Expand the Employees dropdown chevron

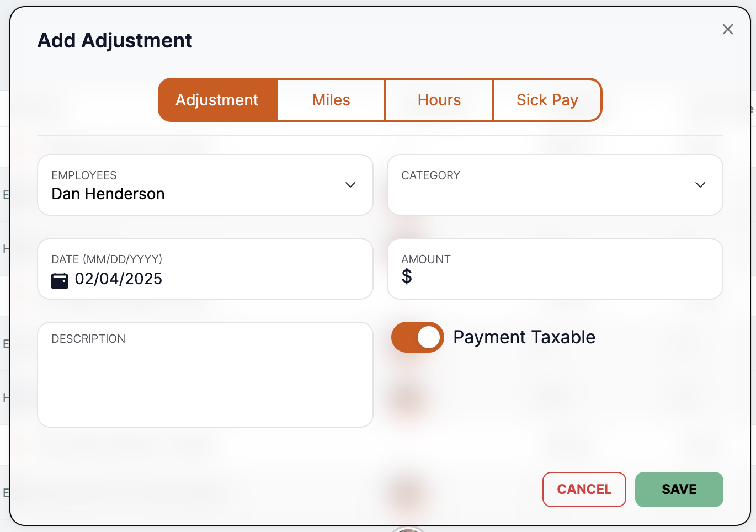pyautogui.click(x=350, y=185)
